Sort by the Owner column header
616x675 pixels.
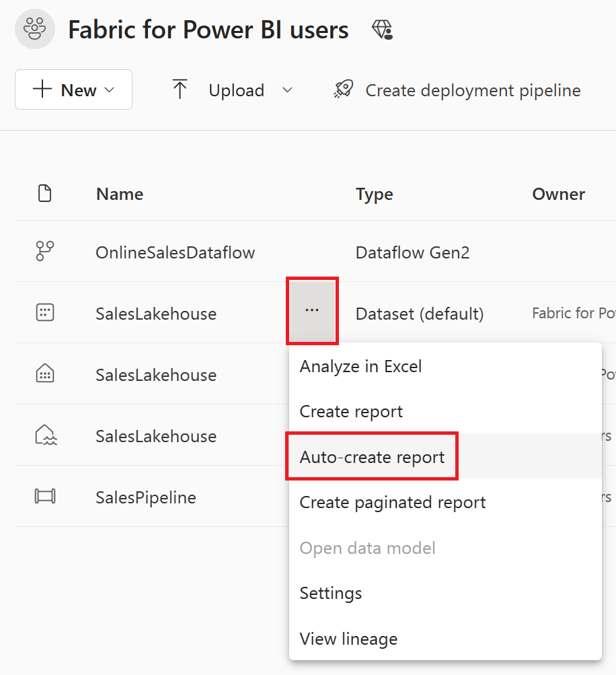(x=558, y=194)
